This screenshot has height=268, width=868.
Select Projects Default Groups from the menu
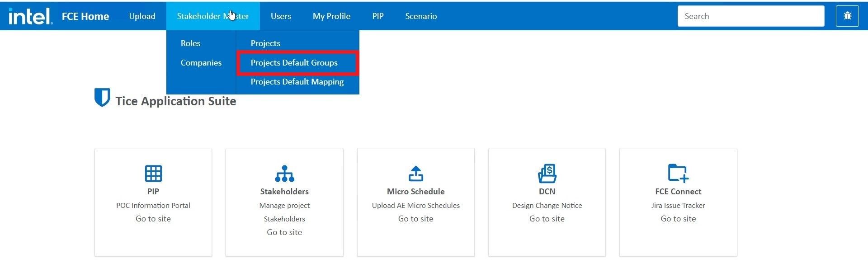click(294, 63)
